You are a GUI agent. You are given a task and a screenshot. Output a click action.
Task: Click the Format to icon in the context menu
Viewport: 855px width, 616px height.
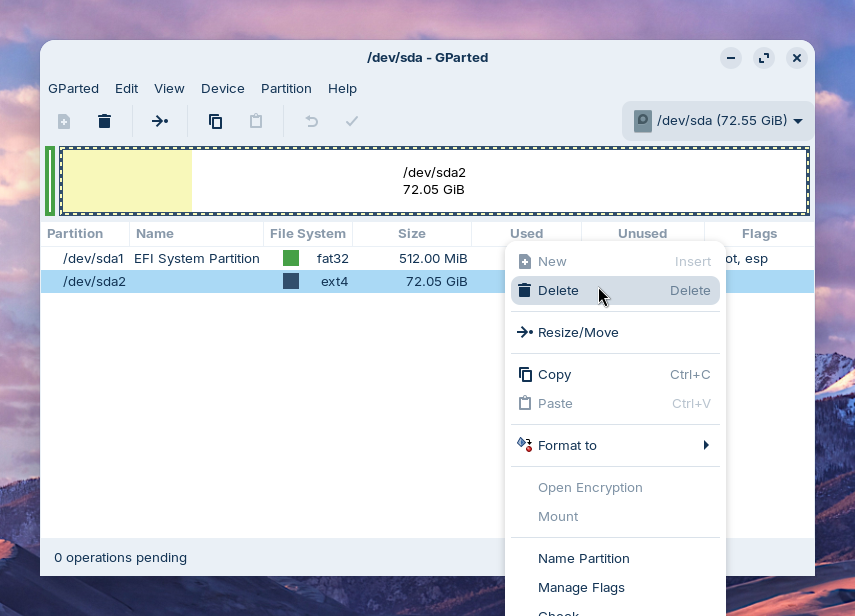click(x=524, y=445)
